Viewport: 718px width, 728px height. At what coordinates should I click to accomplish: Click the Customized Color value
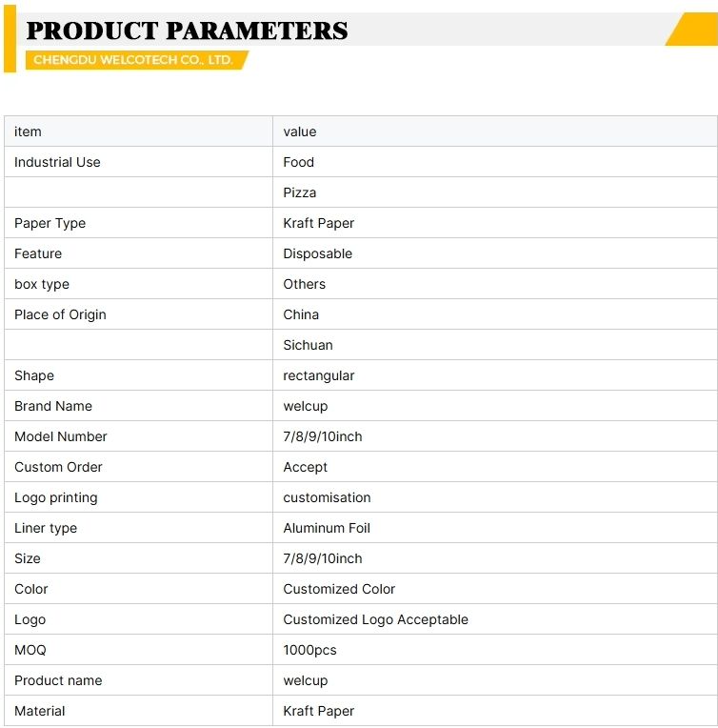(339, 589)
